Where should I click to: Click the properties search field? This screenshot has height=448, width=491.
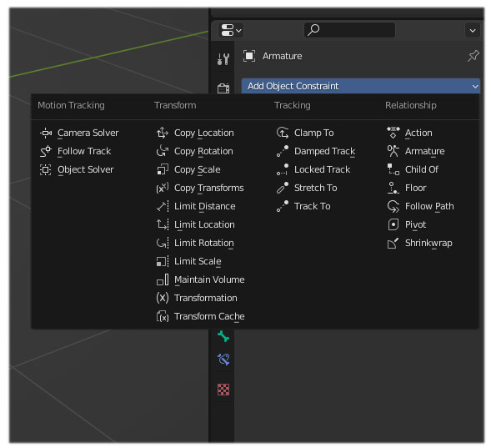point(349,30)
